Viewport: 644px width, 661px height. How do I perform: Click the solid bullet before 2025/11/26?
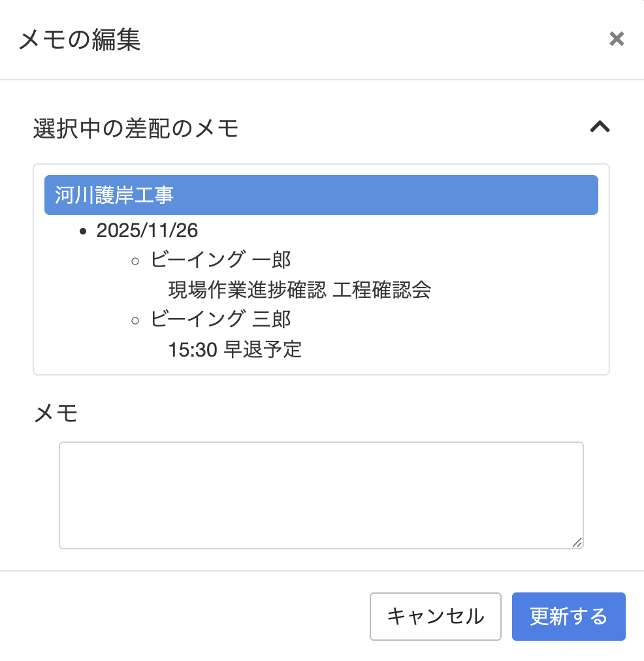(x=82, y=231)
